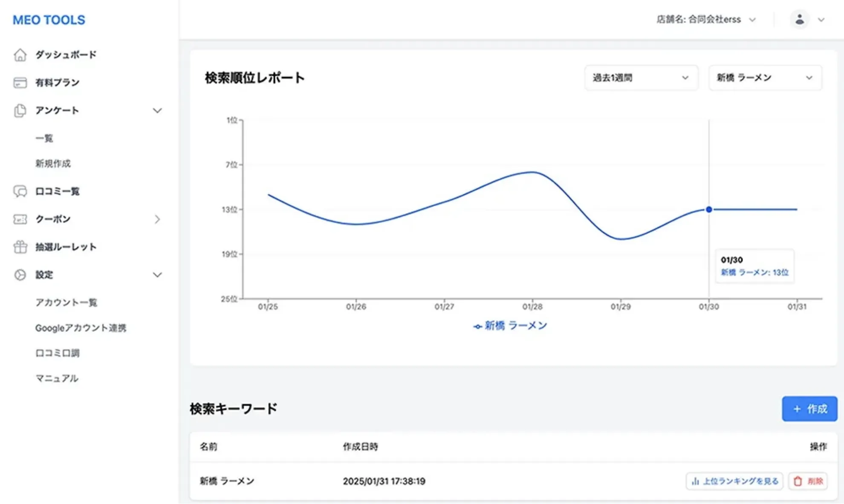Click the dashboard home icon
Image resolution: width=844 pixels, height=504 pixels.
point(20,55)
